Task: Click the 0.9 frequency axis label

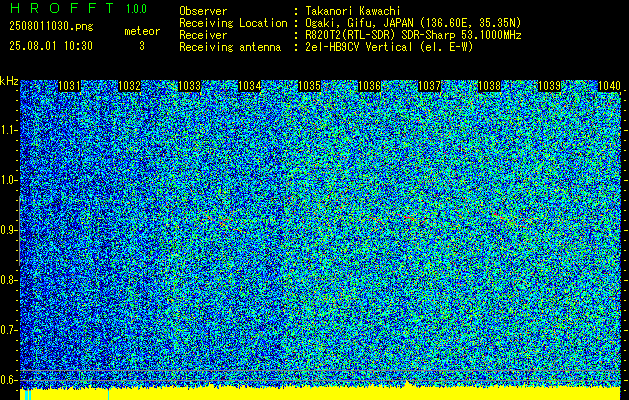Action: [x=9, y=230]
